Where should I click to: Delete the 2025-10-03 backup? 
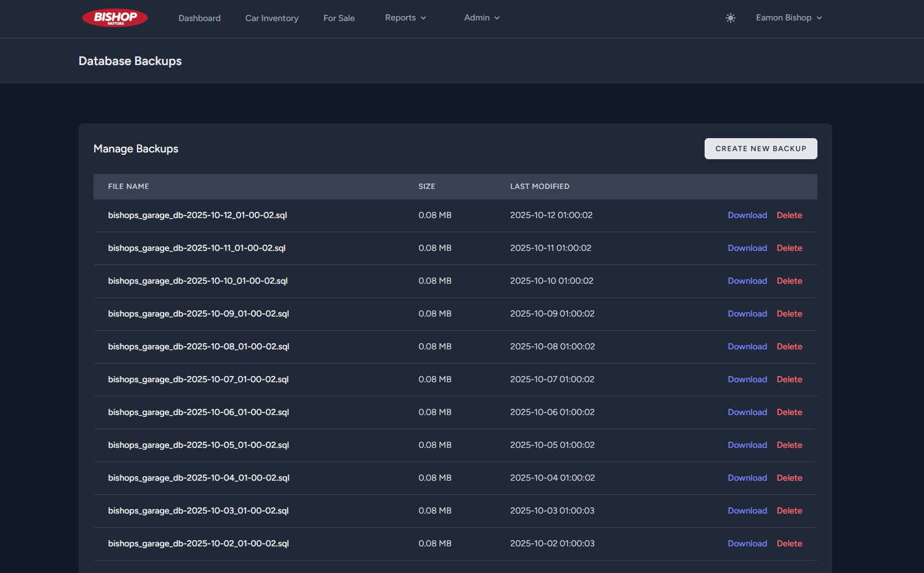(789, 510)
